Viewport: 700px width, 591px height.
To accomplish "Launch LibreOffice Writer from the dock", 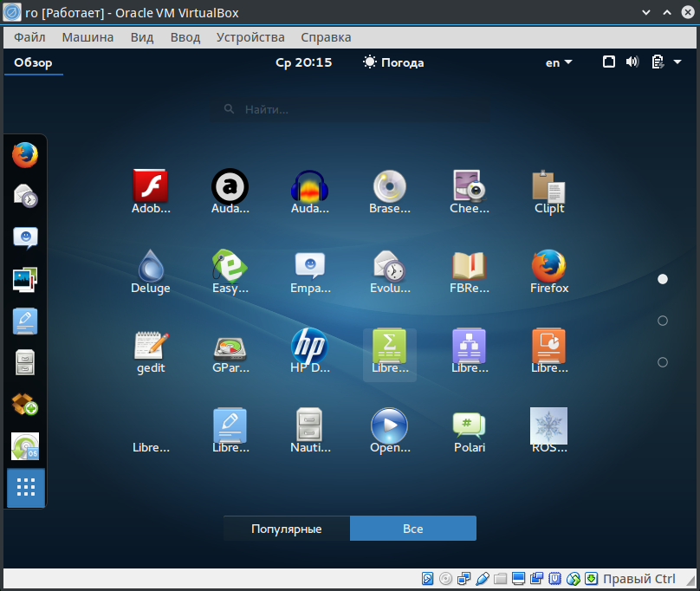I will point(25,321).
